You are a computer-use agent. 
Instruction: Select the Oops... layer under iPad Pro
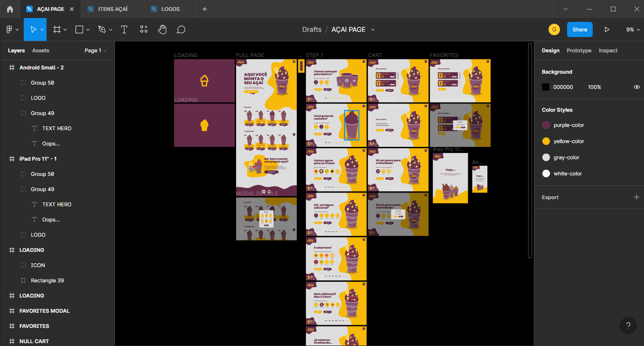[57, 220]
